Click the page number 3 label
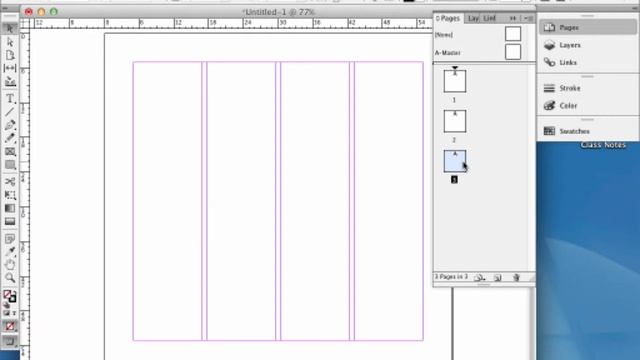This screenshot has height=360, width=640. (x=454, y=180)
